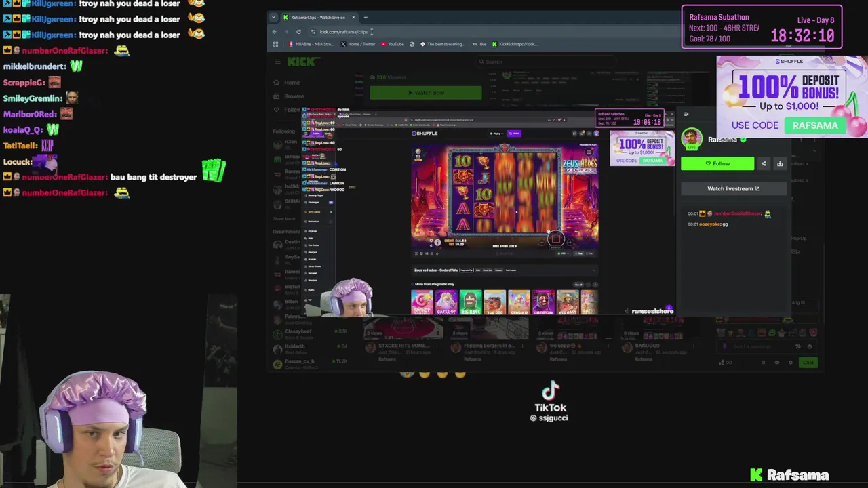
Task: Open the globe icon bookmark
Action: coord(412,44)
